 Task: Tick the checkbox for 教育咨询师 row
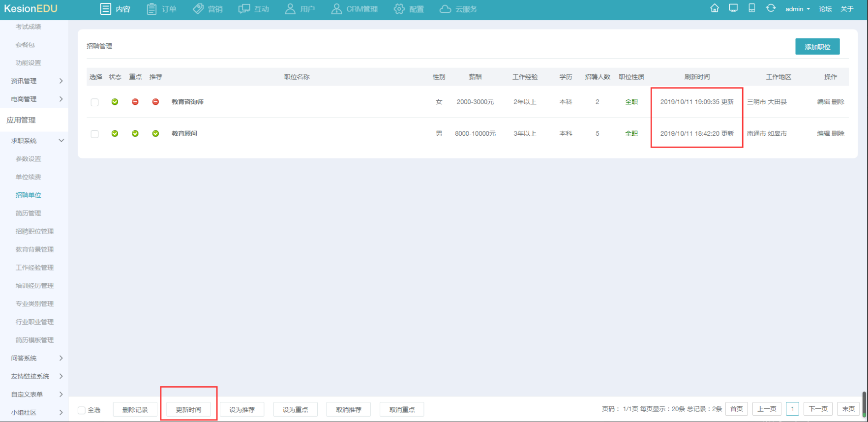tap(94, 102)
